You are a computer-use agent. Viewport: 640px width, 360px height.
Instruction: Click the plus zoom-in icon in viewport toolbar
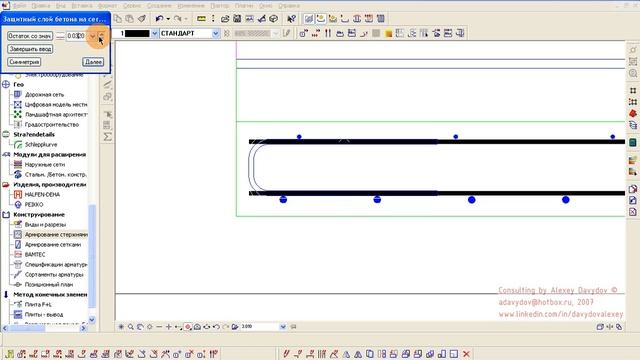pyautogui.click(x=168, y=327)
